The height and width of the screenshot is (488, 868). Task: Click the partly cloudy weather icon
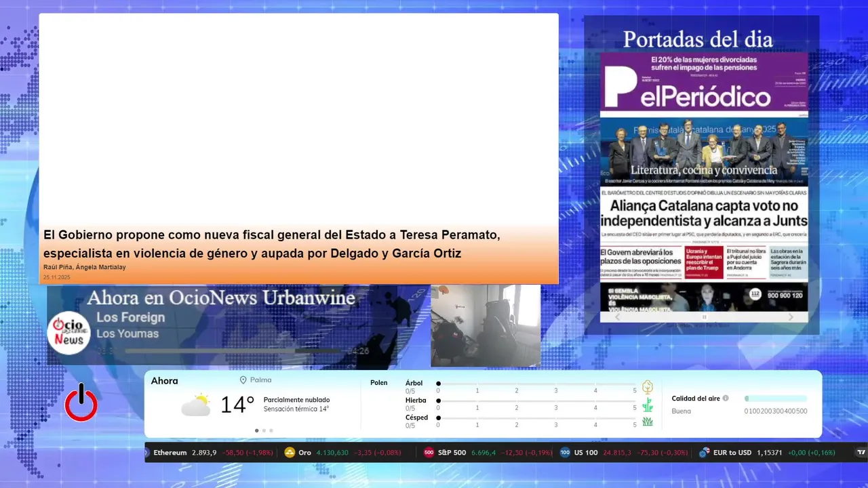coord(196,405)
